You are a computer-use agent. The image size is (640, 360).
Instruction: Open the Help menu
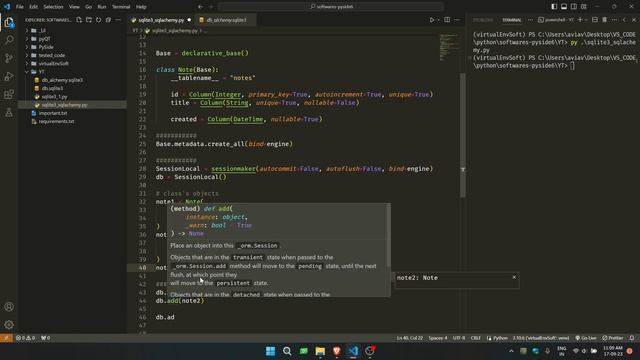pyautogui.click(x=141, y=7)
